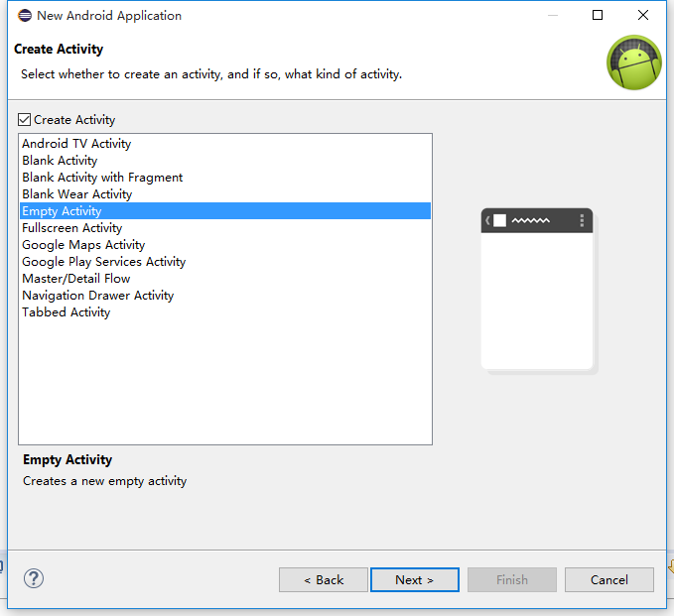Select Android TV Activity from list
The height and width of the screenshot is (616, 674).
click(x=225, y=144)
